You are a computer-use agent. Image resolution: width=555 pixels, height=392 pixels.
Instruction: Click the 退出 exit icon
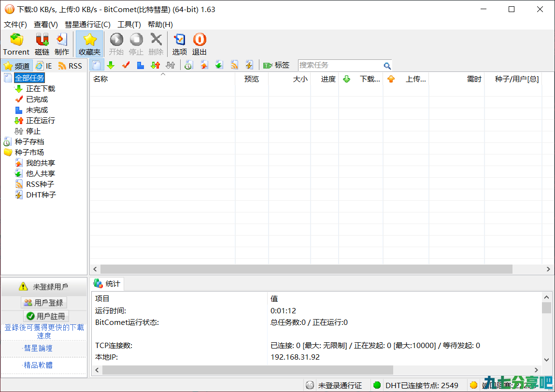[x=199, y=44]
